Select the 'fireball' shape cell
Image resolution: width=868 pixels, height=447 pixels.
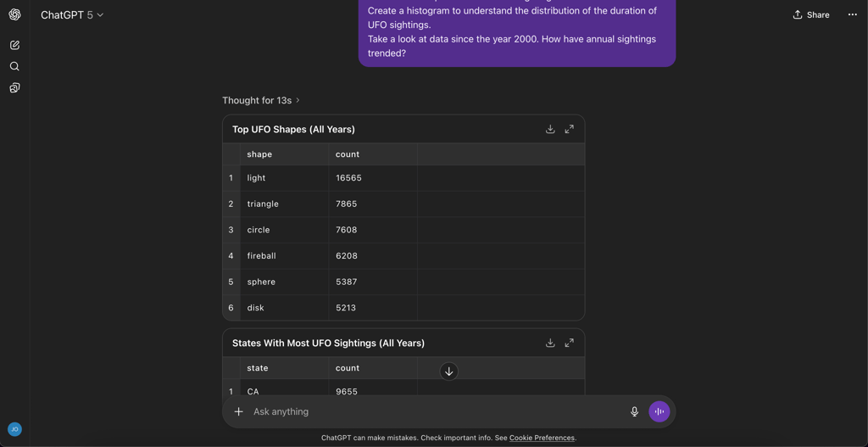point(285,256)
